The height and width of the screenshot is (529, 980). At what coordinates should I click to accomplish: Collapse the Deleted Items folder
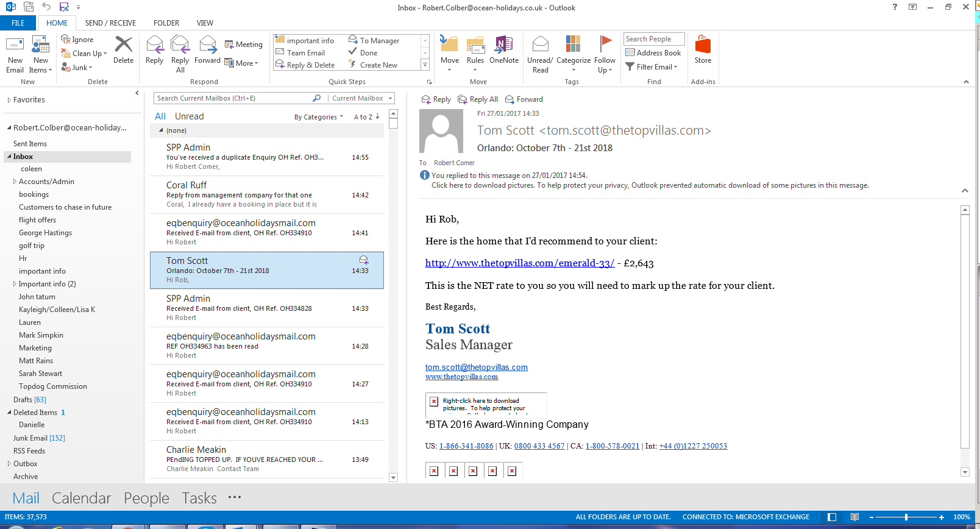pyautogui.click(x=9, y=413)
